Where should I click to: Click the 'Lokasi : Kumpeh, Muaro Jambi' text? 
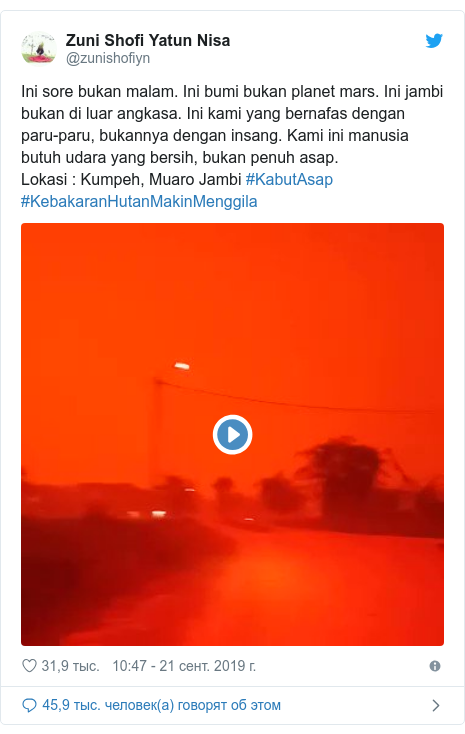131,179
